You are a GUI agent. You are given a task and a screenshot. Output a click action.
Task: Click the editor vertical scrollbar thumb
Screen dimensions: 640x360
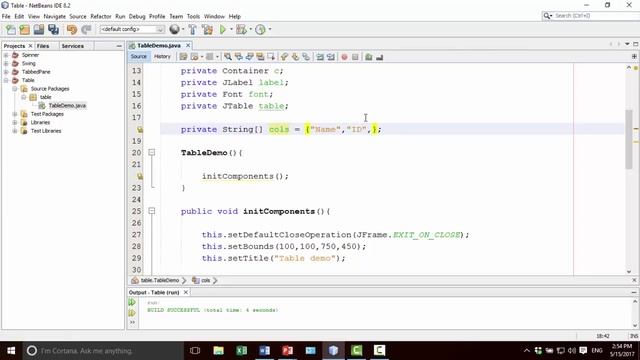(629, 139)
